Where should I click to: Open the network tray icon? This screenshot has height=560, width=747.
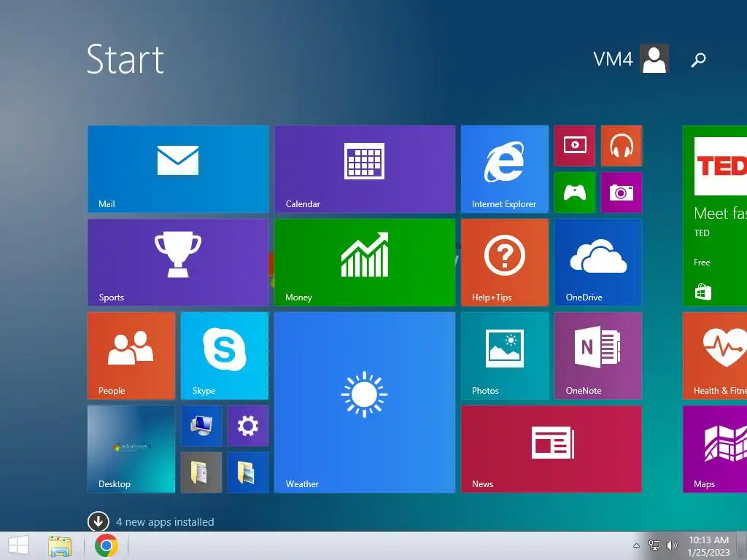pyautogui.click(x=654, y=545)
